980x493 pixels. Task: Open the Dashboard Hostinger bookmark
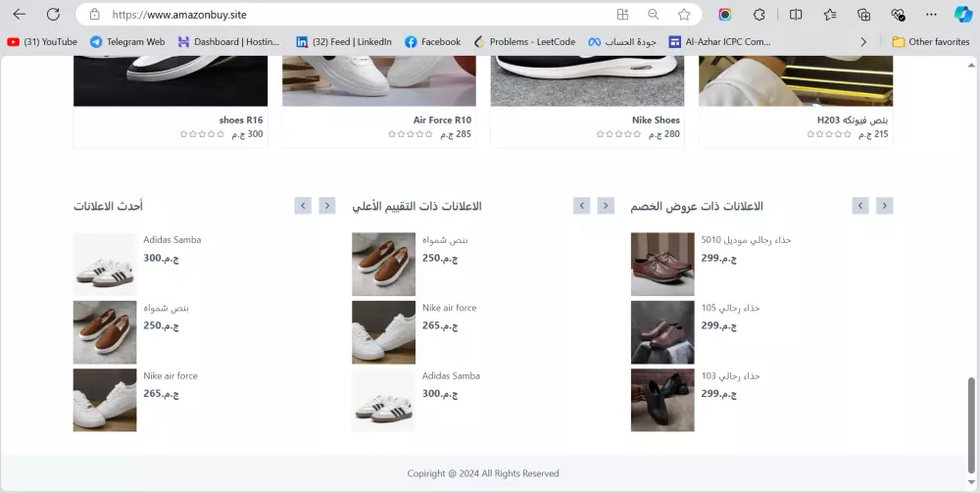tap(228, 42)
